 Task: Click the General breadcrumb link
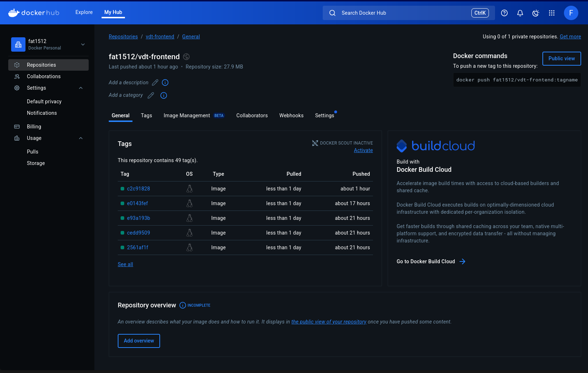191,37
